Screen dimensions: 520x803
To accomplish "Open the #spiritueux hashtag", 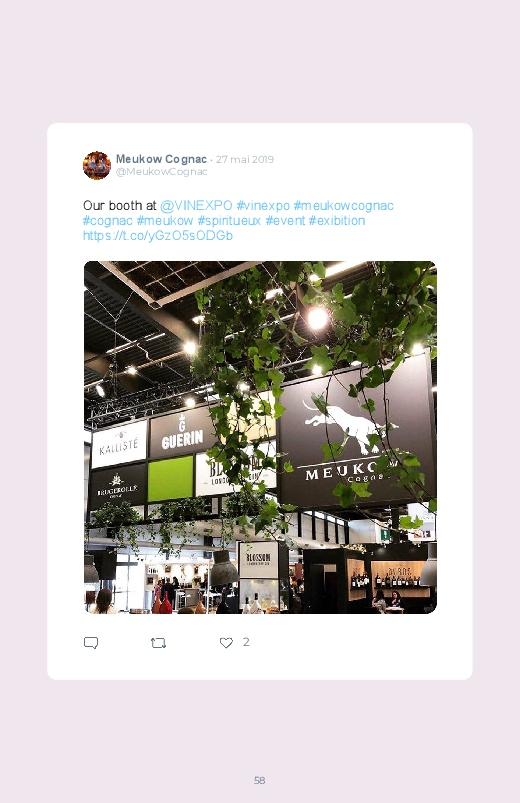I will point(229,221).
